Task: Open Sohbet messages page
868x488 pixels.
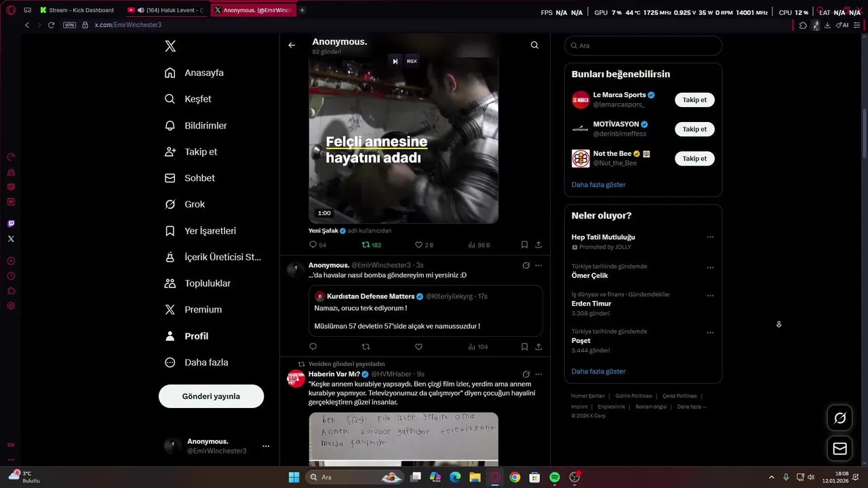Action: pyautogui.click(x=190, y=178)
